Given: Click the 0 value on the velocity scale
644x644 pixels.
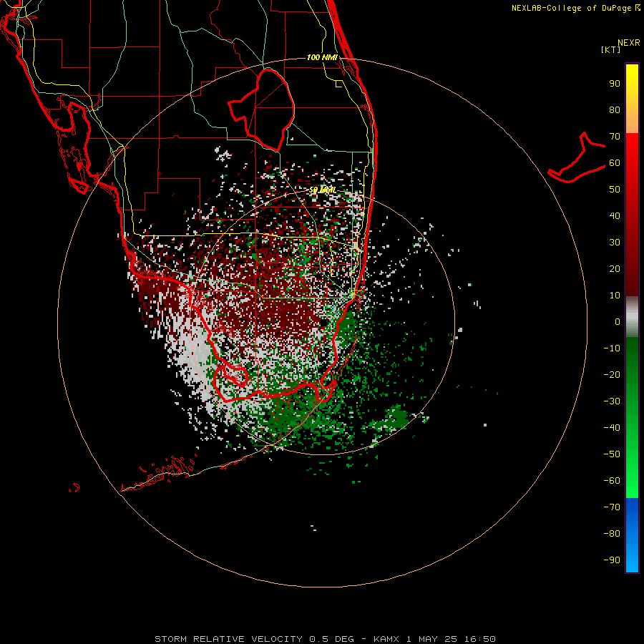Looking at the screenshot, I should 618,321.
